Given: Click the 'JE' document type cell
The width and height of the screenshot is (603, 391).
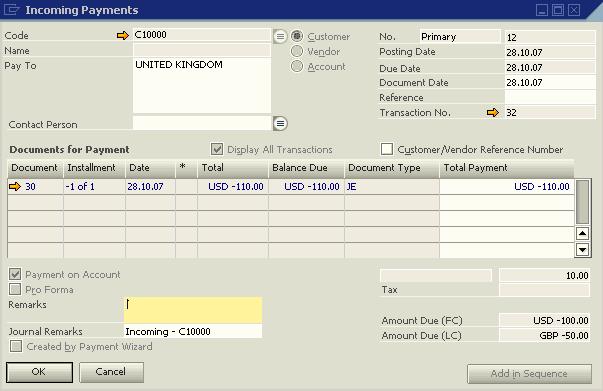Looking at the screenshot, I should pos(392,186).
